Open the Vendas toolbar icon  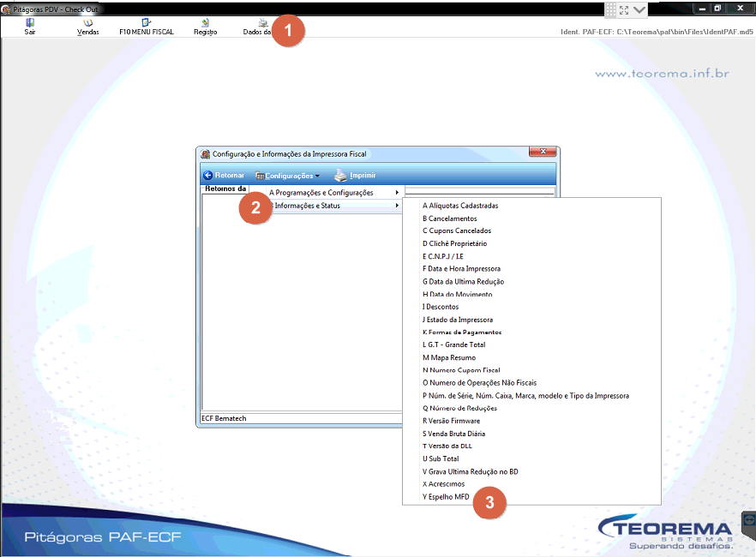[87, 22]
